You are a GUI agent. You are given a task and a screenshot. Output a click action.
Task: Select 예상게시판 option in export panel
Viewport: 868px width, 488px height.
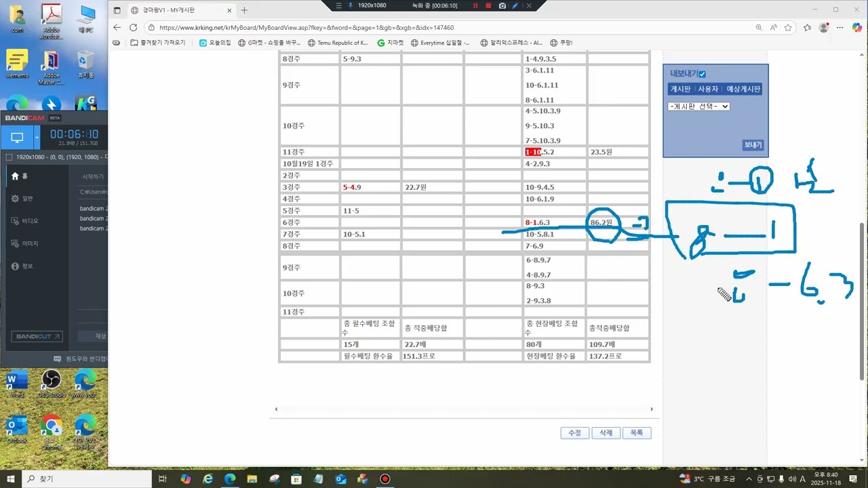click(x=743, y=89)
